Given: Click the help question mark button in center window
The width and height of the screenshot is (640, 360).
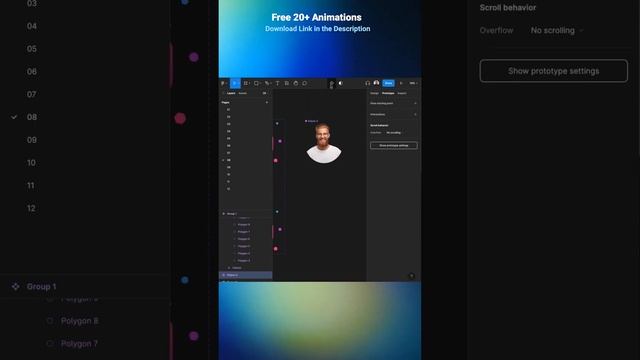Looking at the screenshot, I should 411,276.
